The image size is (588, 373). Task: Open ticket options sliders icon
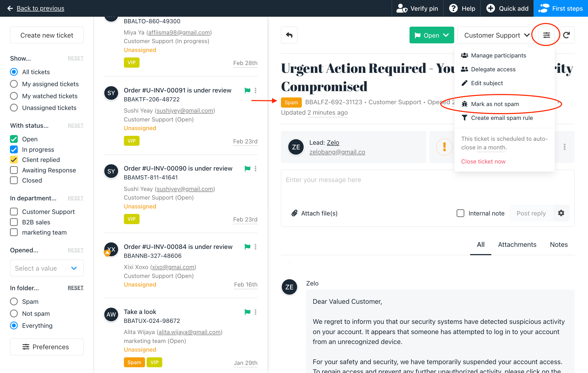tap(546, 35)
